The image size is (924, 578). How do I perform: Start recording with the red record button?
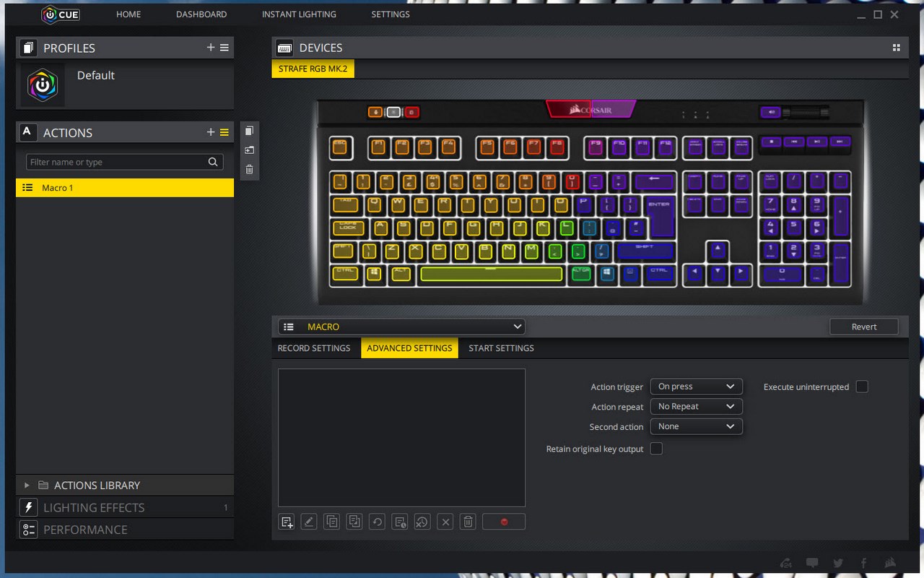pos(504,522)
